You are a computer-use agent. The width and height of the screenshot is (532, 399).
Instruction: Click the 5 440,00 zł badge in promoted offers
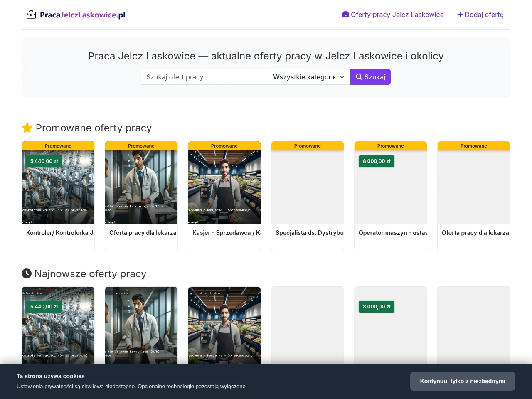coord(44,161)
